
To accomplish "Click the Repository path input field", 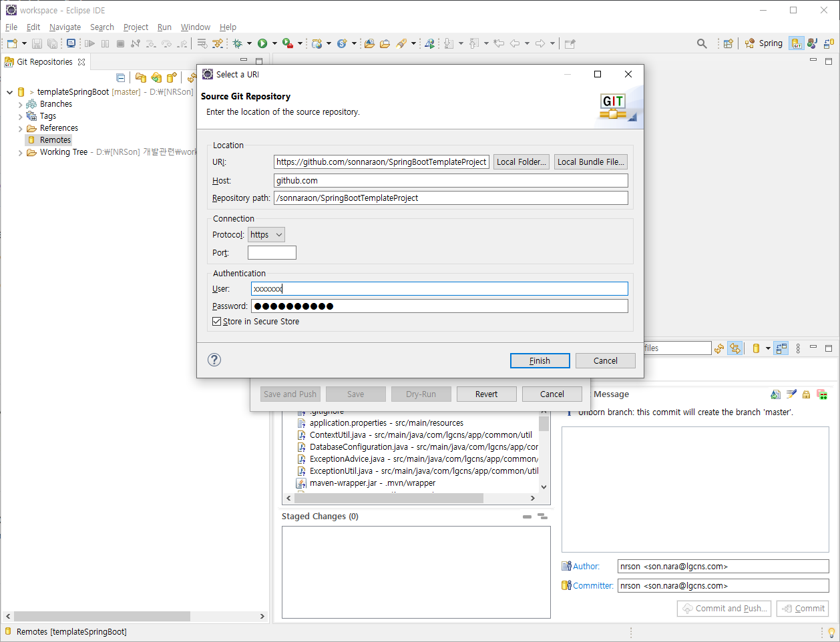I will coord(451,198).
